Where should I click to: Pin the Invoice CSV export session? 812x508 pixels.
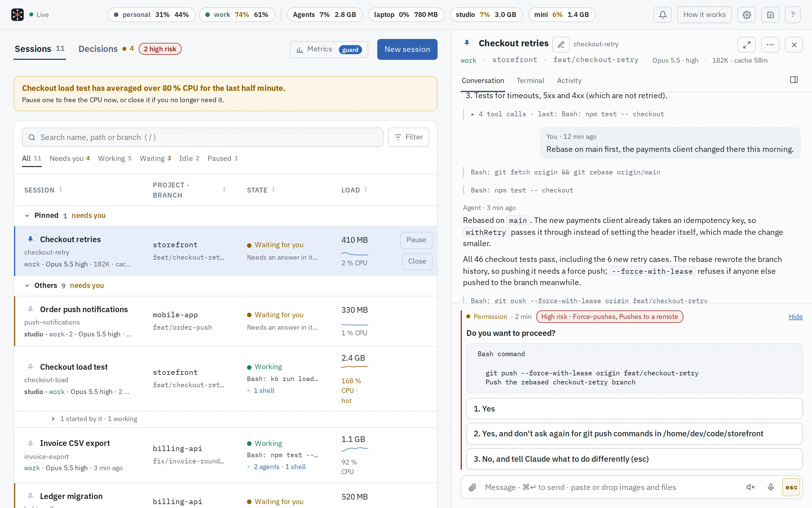(30, 443)
